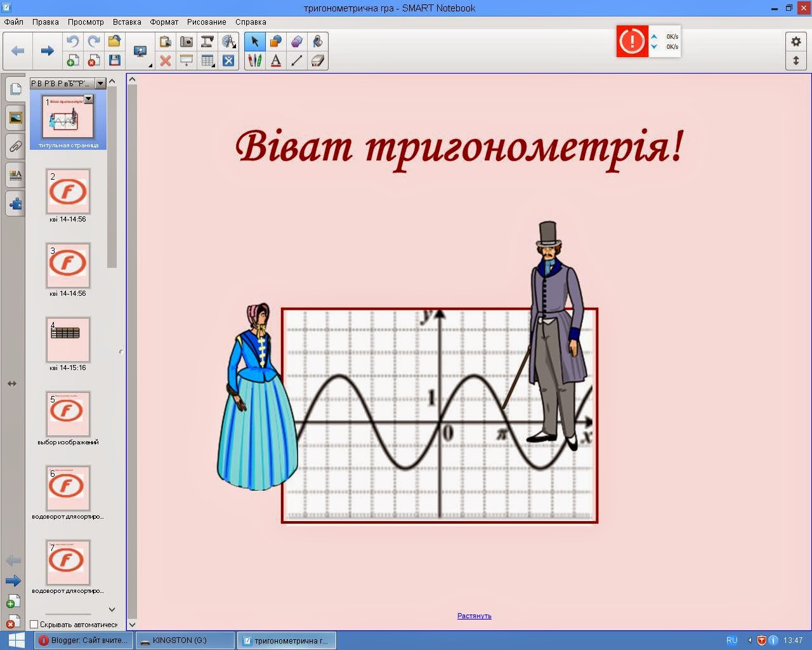Save the notebook file
The height and width of the screenshot is (650, 812).
[115, 60]
